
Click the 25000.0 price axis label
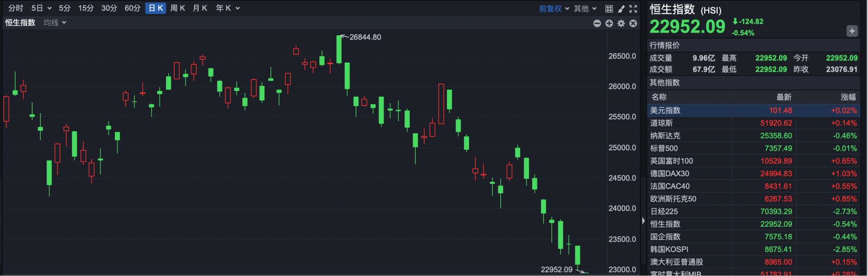coord(622,148)
